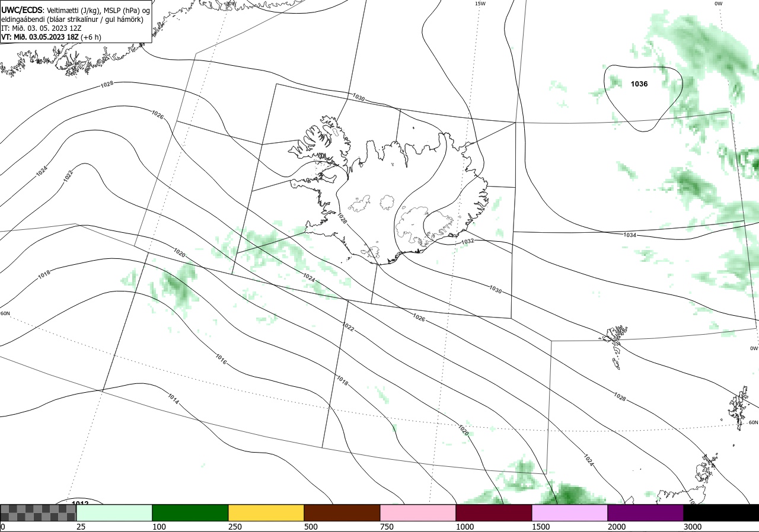This screenshot has height=532, width=759.
Task: Pick the pink 750–1000 legend swatch
Action: point(418,512)
